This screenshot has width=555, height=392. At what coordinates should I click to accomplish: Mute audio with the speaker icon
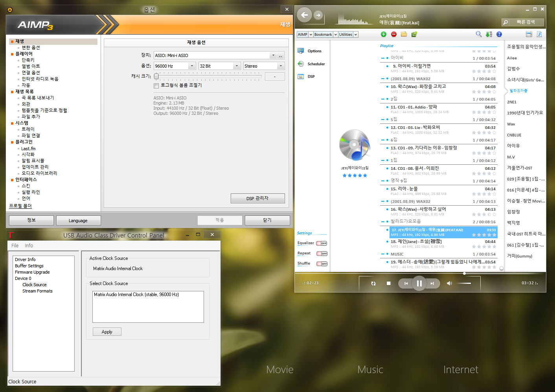click(x=449, y=283)
